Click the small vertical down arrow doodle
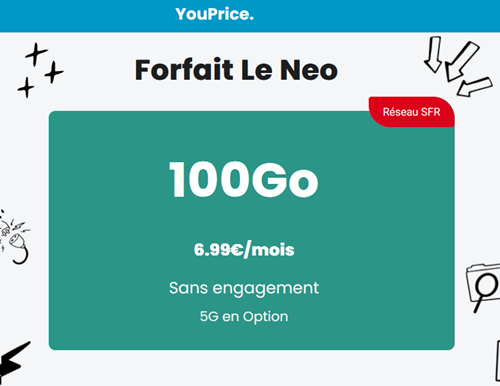The height and width of the screenshot is (386, 500). (433, 54)
